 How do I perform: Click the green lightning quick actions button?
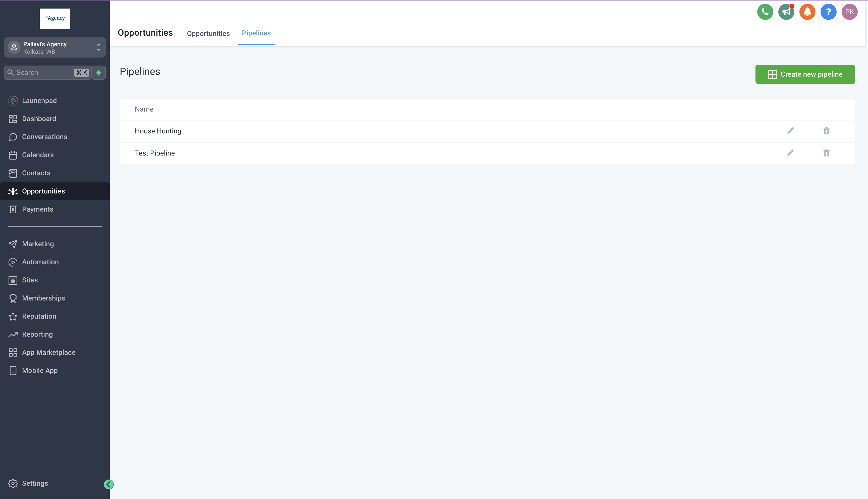pos(99,73)
